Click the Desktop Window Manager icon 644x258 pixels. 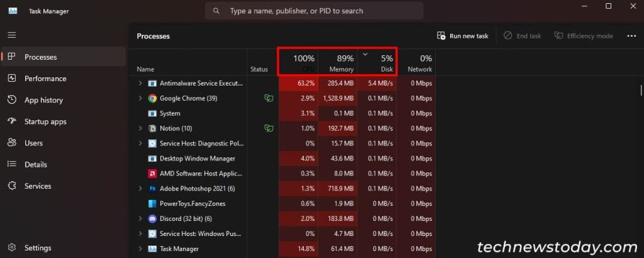pyautogui.click(x=152, y=159)
